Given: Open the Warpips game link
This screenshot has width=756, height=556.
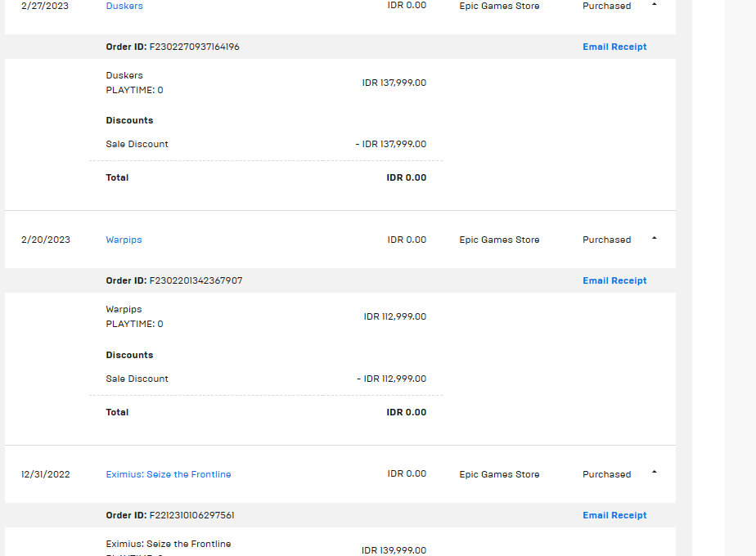Looking at the screenshot, I should tap(124, 240).
